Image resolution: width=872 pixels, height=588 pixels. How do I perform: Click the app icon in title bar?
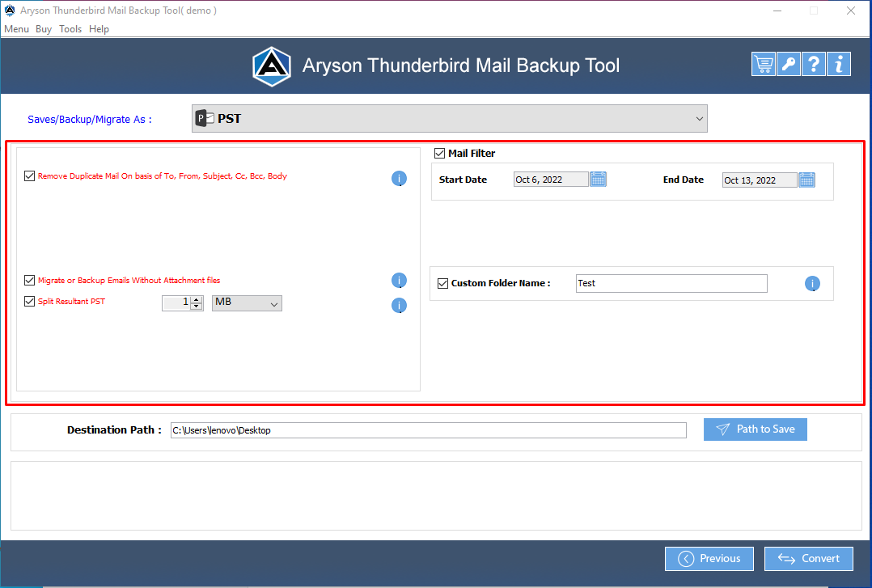[10, 10]
